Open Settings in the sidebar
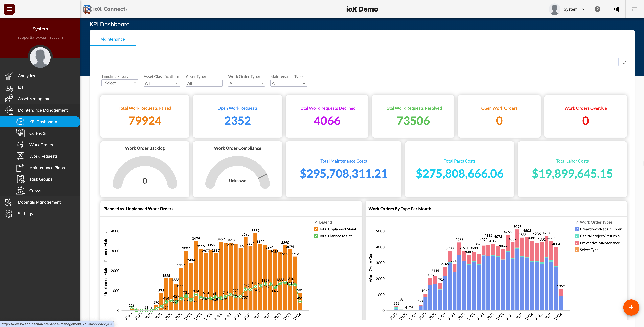This screenshot has width=644, height=327. coord(25,214)
